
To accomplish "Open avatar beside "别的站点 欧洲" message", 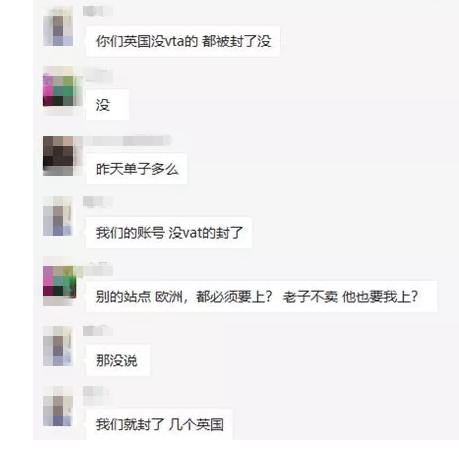I will click(x=60, y=281).
